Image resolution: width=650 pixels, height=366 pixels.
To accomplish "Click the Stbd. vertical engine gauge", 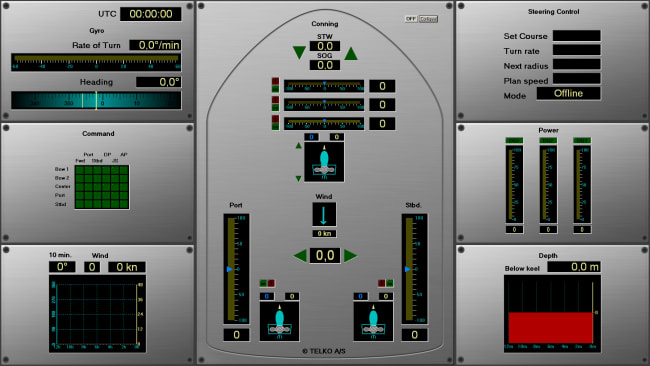I will click(x=414, y=269).
